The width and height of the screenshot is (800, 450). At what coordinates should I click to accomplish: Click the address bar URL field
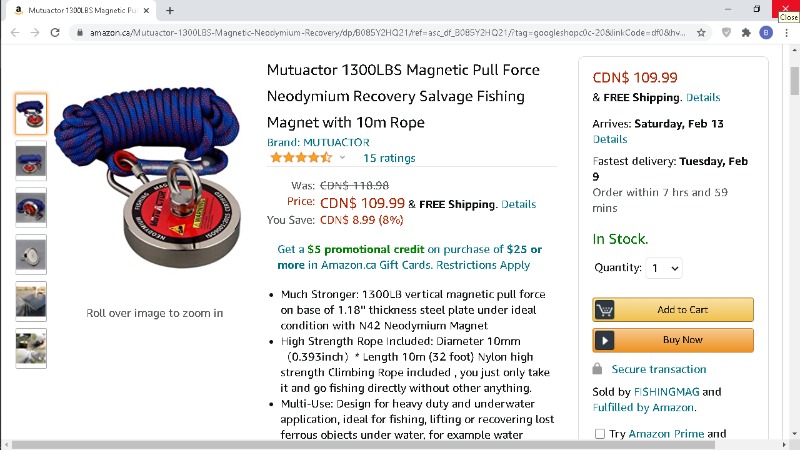pos(388,33)
